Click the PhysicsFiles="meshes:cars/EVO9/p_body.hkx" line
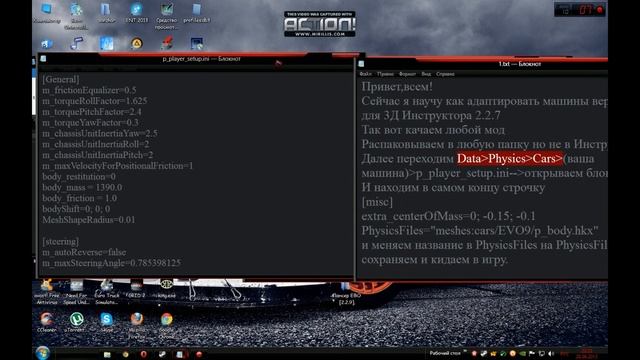Viewport: 640px width, 360px height. pos(480,231)
